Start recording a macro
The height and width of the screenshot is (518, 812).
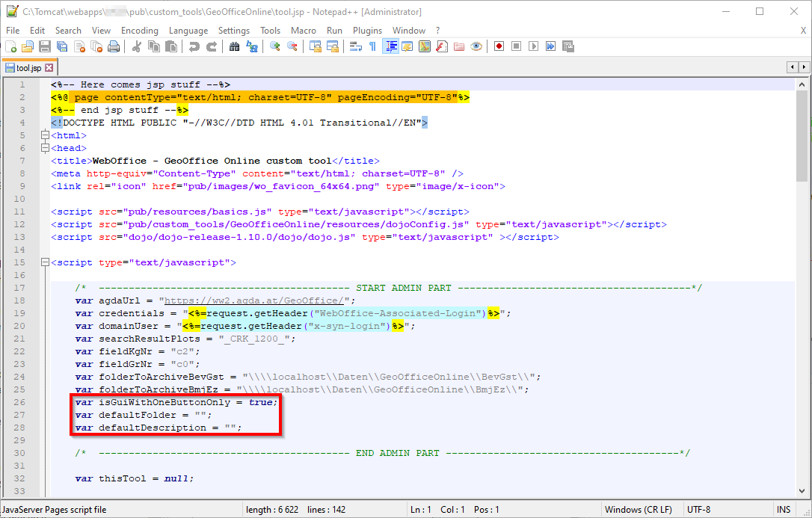499,46
